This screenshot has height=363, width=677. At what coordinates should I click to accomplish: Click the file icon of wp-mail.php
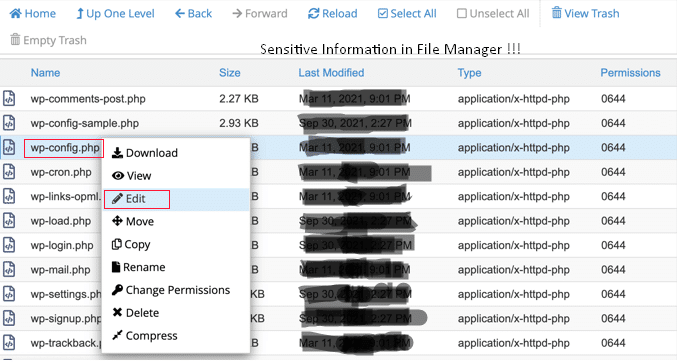(9, 269)
